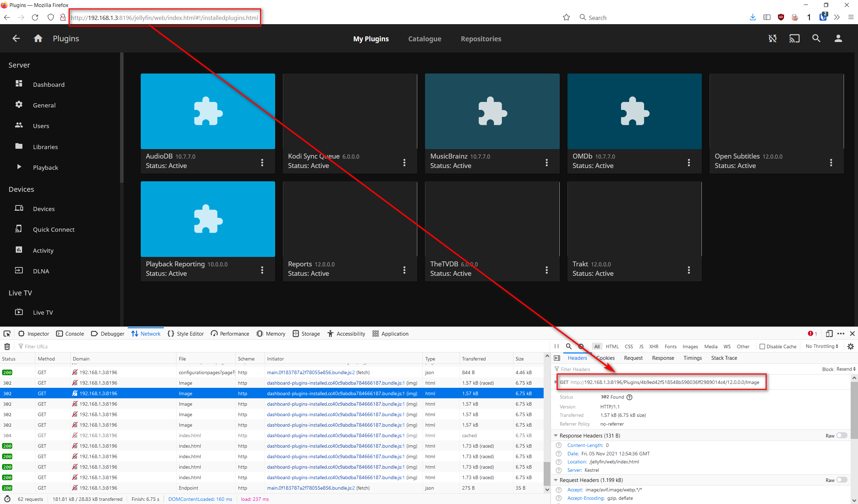Clear all network requests with trash icon
The width and height of the screenshot is (858, 504).
pyautogui.click(x=7, y=346)
